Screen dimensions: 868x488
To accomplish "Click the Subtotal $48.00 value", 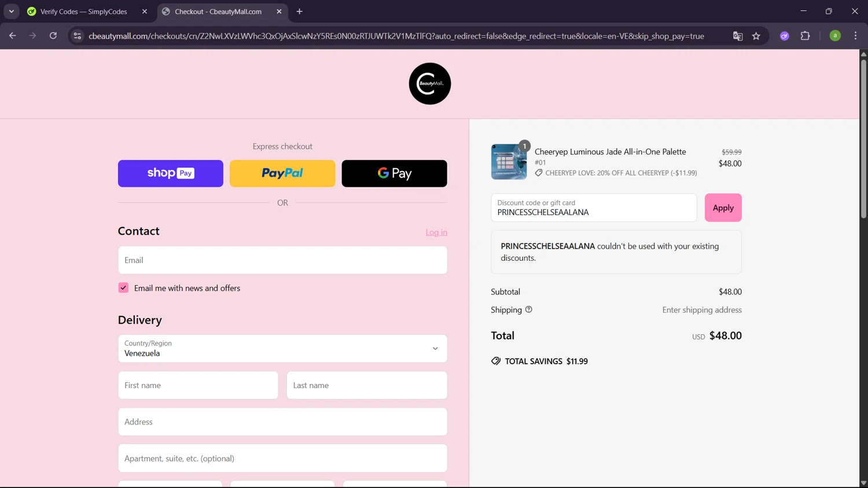I will 730,292.
